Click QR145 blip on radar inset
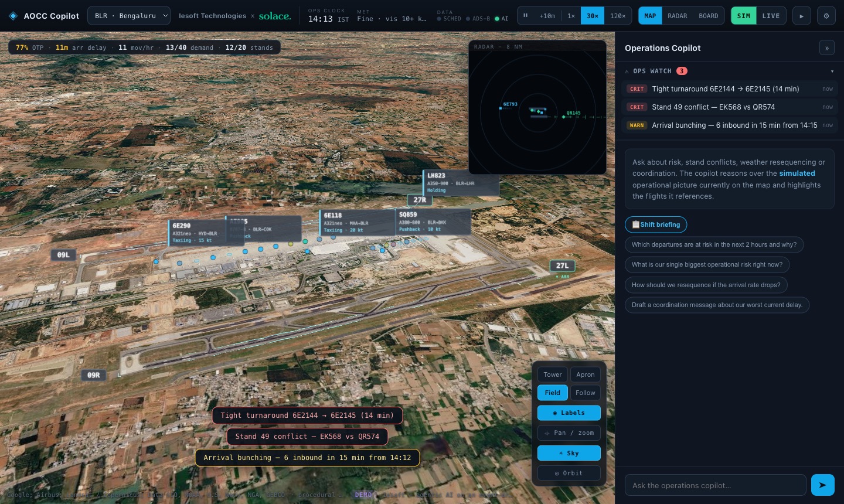 pyautogui.click(x=564, y=117)
